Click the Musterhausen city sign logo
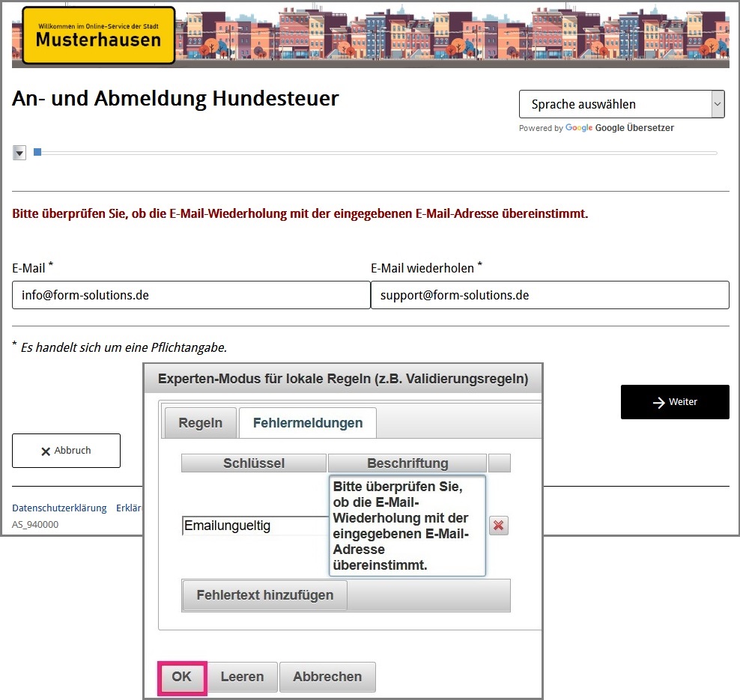Screen dimensions: 740x700 point(99,35)
